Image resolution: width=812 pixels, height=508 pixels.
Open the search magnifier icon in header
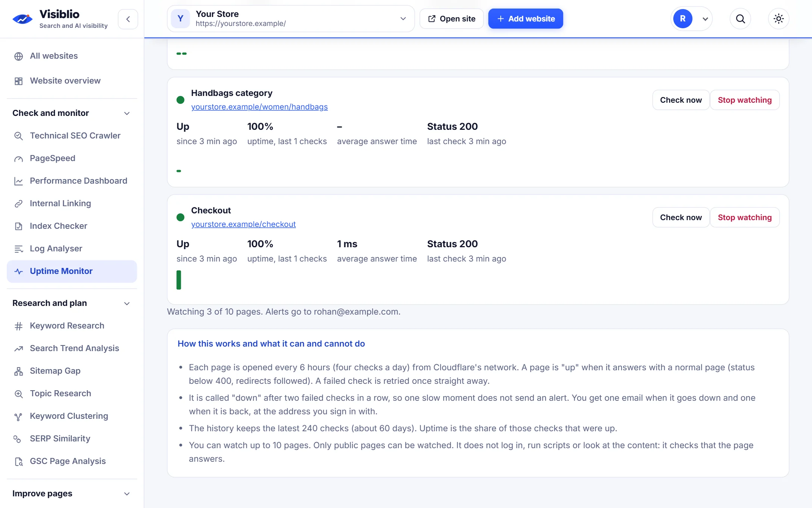click(740, 19)
